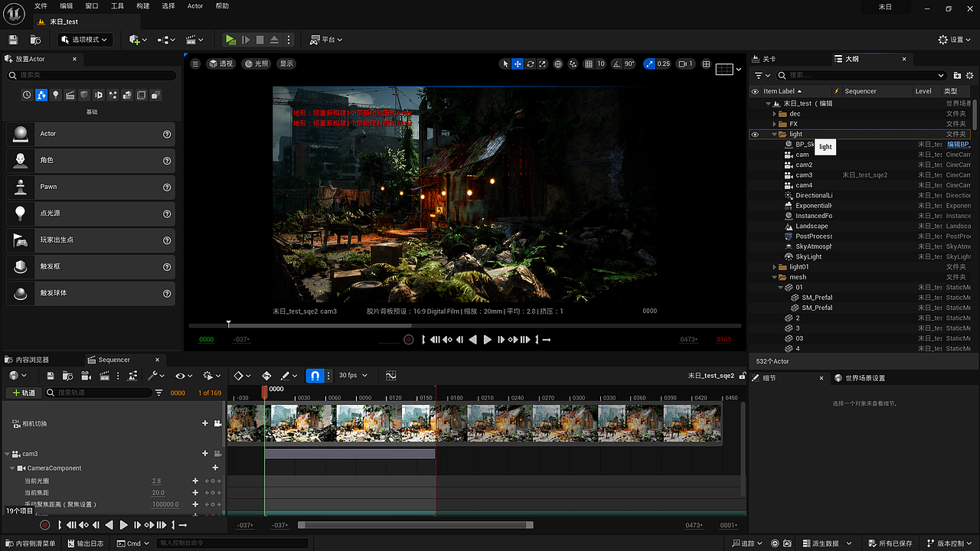Screen dimensions: 980x551
Task: Lock viewport to the 相机切换 camera cut track
Action: (x=217, y=423)
